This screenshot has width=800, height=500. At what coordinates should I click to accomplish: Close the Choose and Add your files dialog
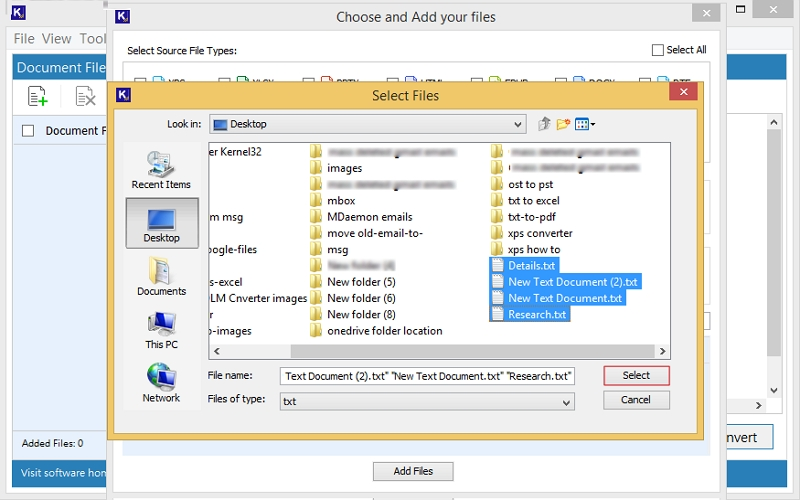tap(707, 13)
